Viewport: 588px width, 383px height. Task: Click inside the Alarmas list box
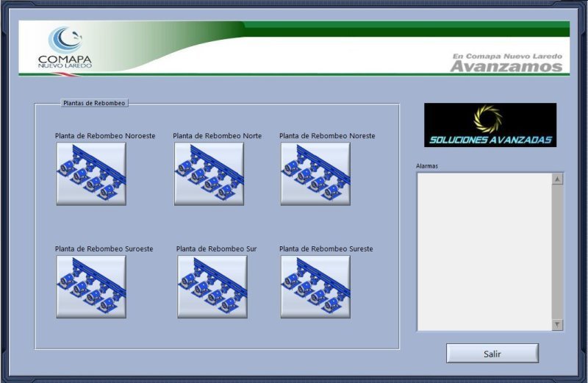coord(484,252)
